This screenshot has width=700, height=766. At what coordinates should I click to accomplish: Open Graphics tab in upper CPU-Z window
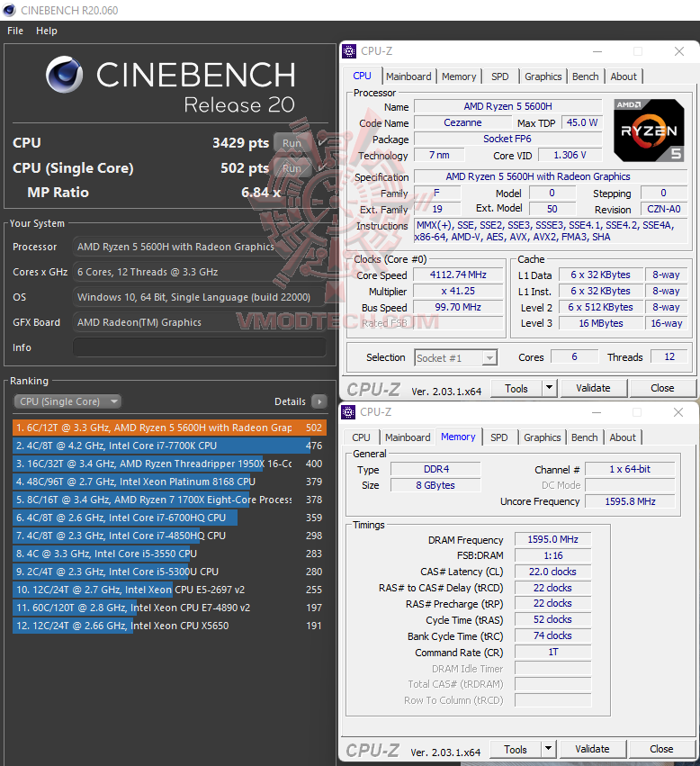pos(543,77)
